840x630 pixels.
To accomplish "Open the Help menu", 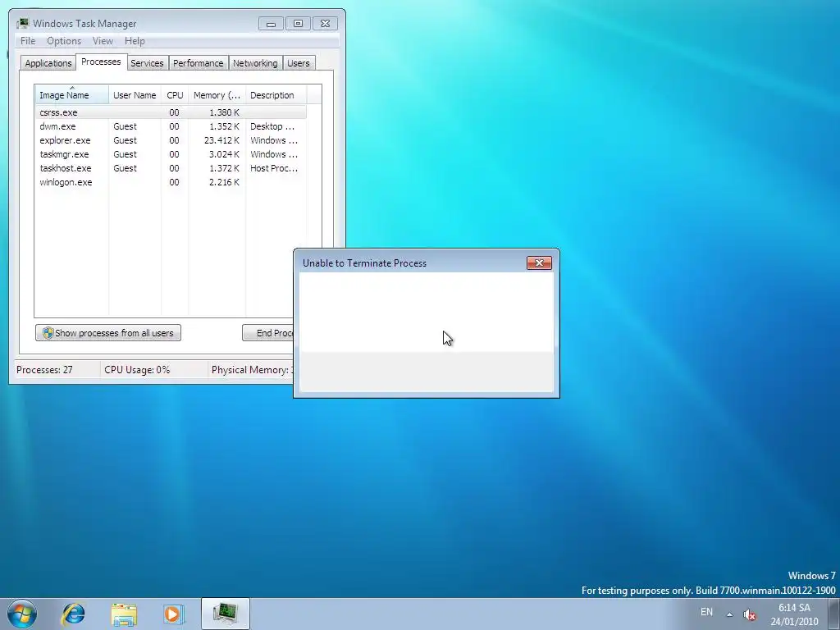I will point(135,41).
